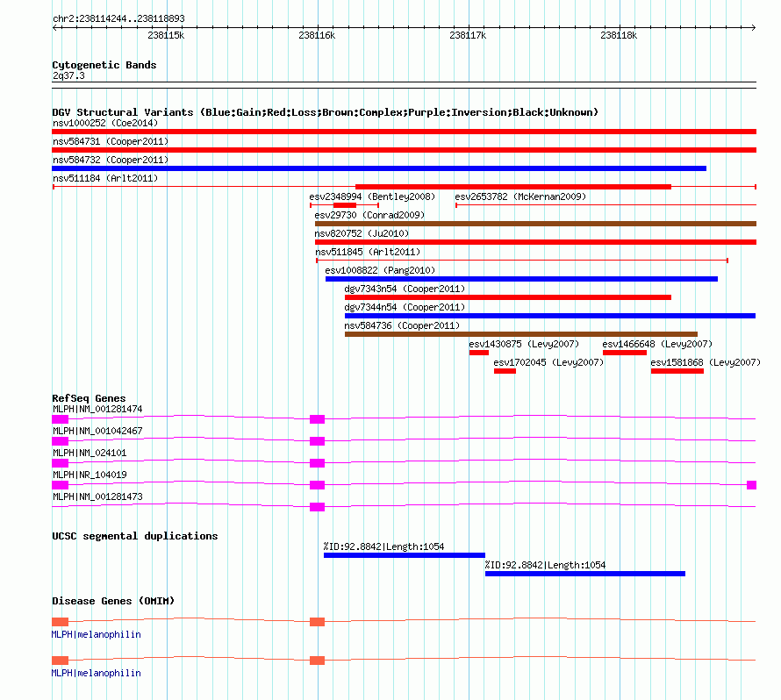Click the left arrow at the ruler start

(55, 27)
